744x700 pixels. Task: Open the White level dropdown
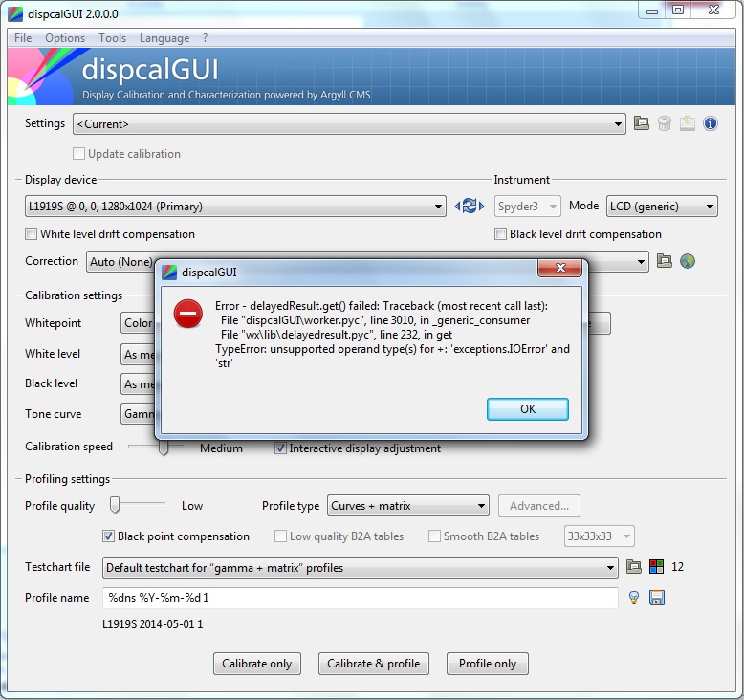coord(138,354)
